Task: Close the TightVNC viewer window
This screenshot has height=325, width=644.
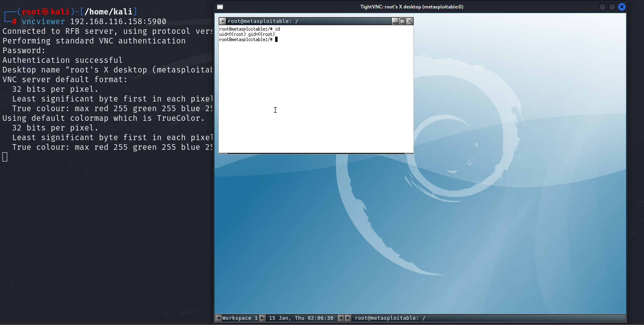Action: point(621,7)
